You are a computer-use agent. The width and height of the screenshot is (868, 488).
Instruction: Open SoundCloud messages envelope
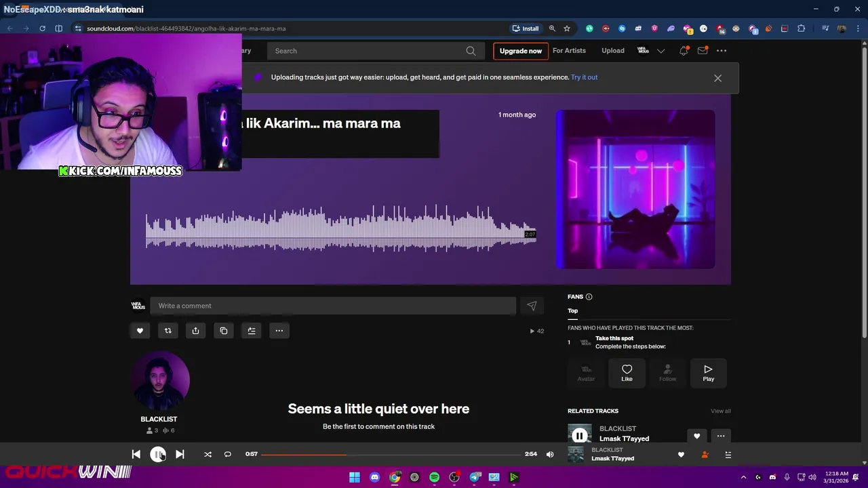(703, 51)
